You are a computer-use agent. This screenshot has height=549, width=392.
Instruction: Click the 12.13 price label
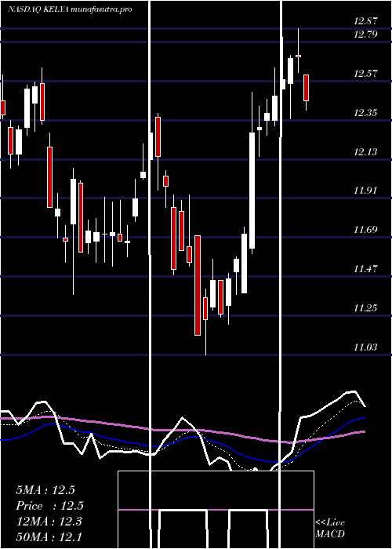366,152
